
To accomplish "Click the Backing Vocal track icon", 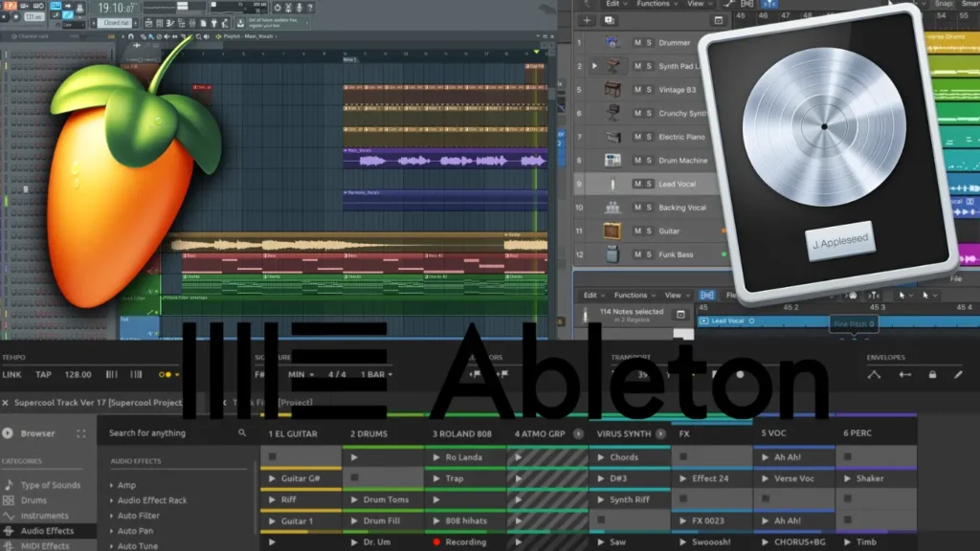I will point(612,207).
